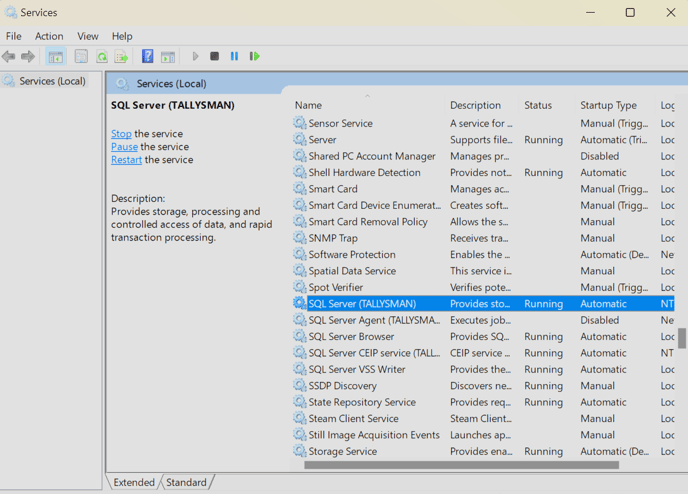Maximize the Services window
The image size is (688, 494).
point(630,12)
